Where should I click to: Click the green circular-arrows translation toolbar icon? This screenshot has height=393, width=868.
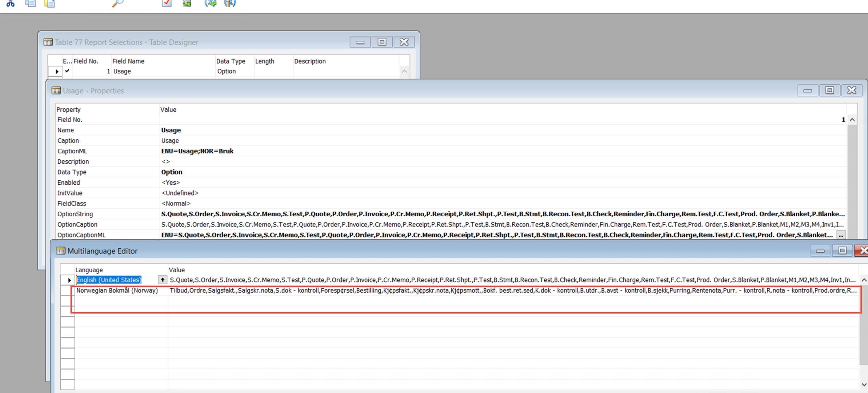[x=211, y=4]
